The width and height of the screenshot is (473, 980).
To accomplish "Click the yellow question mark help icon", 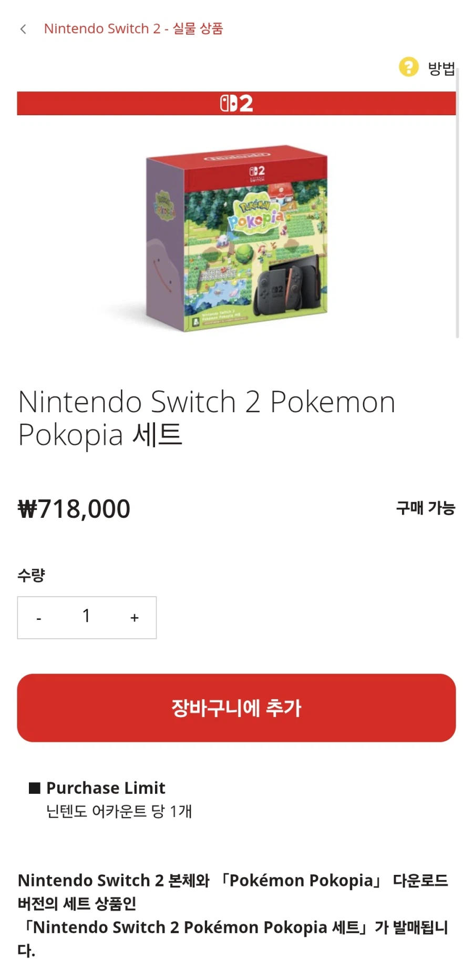I will point(408,67).
